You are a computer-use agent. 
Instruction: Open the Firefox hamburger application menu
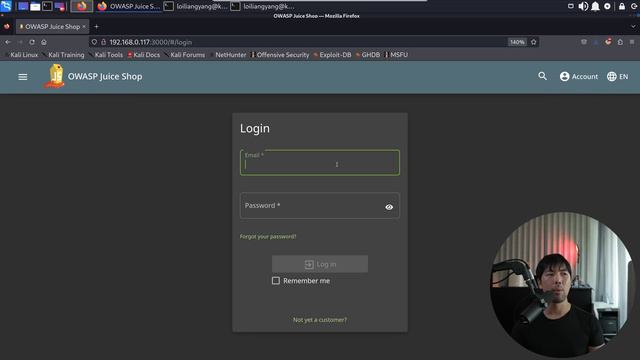pyautogui.click(x=632, y=42)
